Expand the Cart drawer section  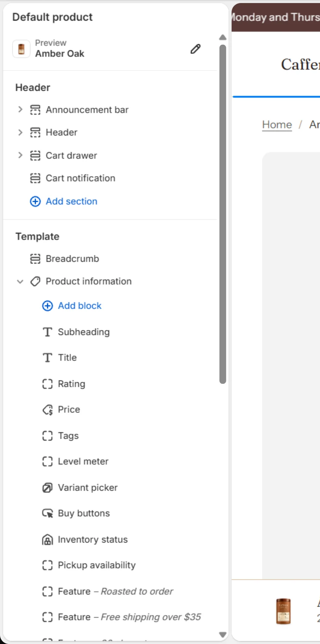click(x=20, y=155)
